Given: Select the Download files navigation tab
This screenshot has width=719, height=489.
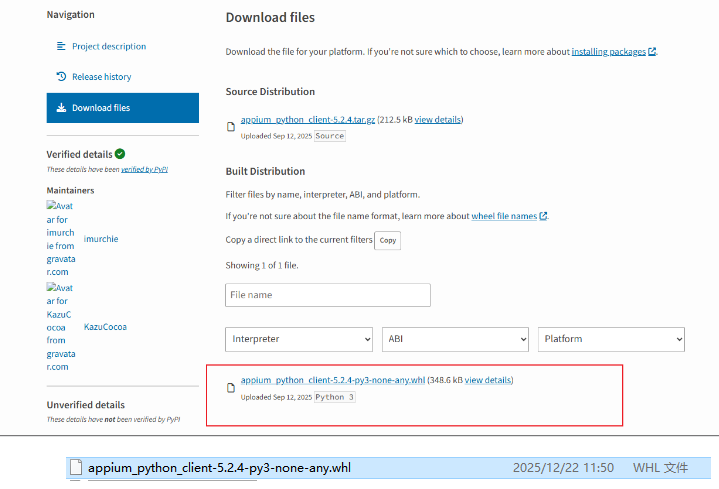Looking at the screenshot, I should 122,108.
